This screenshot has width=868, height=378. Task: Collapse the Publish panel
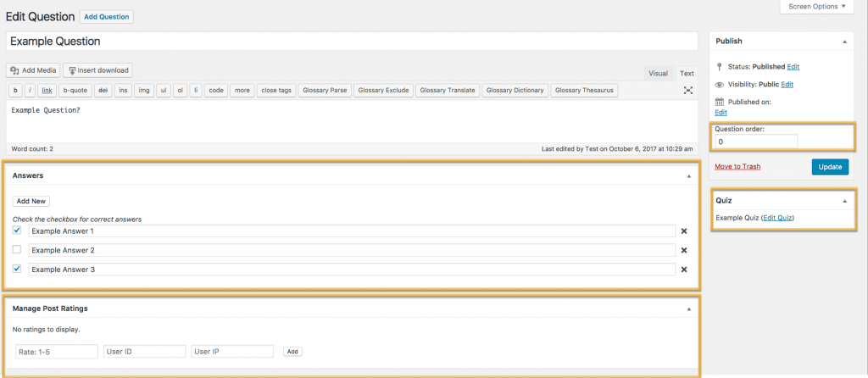844,41
